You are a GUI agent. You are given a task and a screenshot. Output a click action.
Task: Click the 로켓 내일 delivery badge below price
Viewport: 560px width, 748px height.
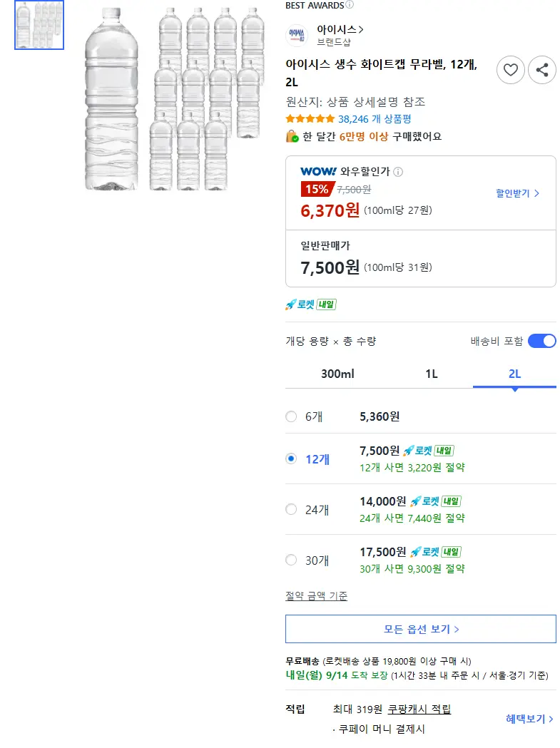(311, 304)
